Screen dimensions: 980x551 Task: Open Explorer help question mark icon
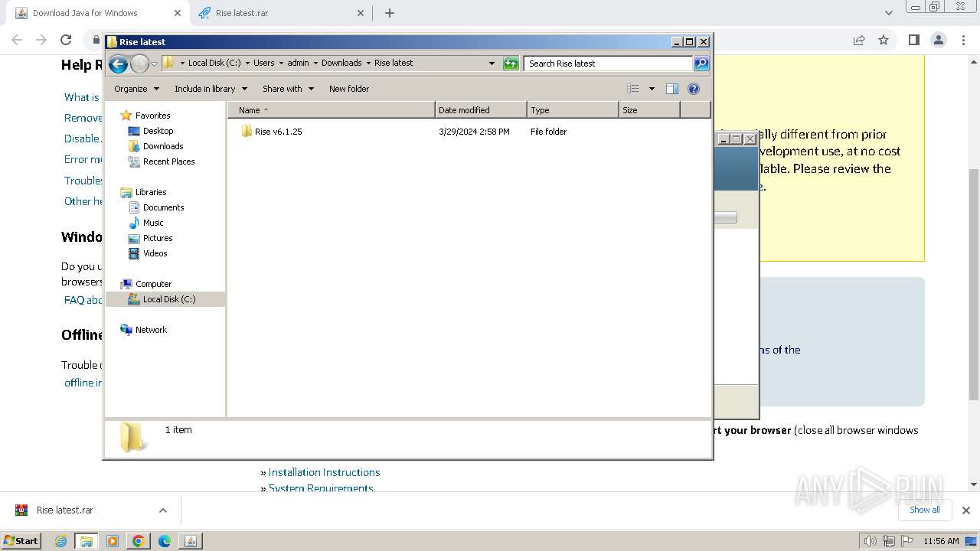694,89
